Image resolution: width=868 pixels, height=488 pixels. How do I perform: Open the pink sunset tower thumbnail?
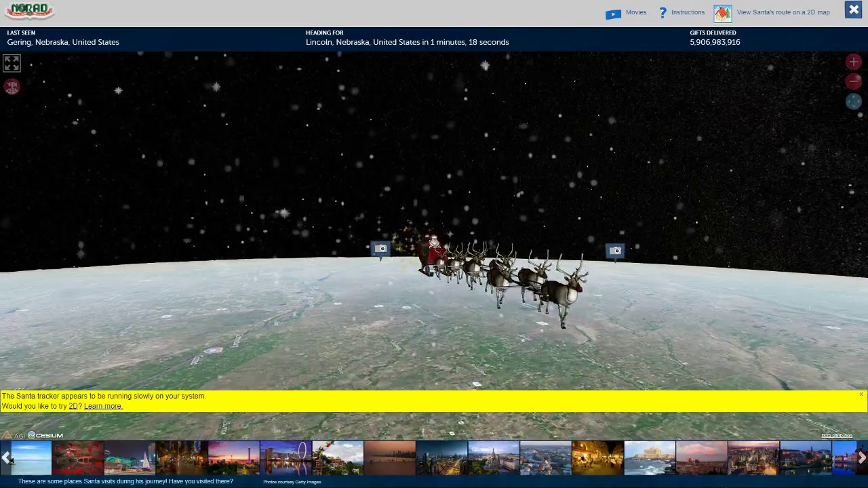pyautogui.click(x=233, y=457)
